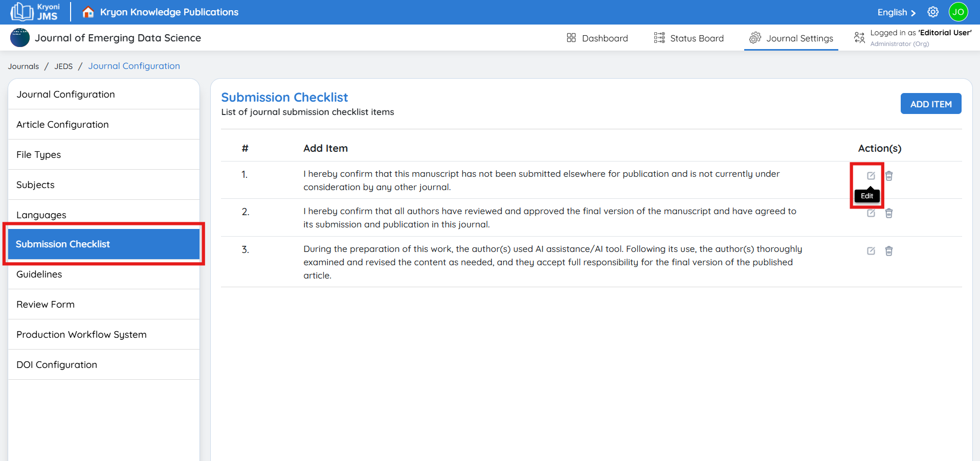
Task: Go to Journals breadcrumb link
Action: (x=24, y=66)
